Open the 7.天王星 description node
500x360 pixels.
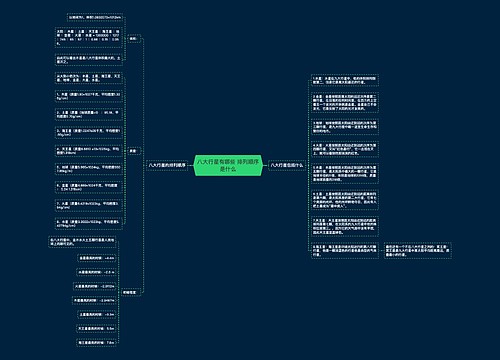point(345,226)
